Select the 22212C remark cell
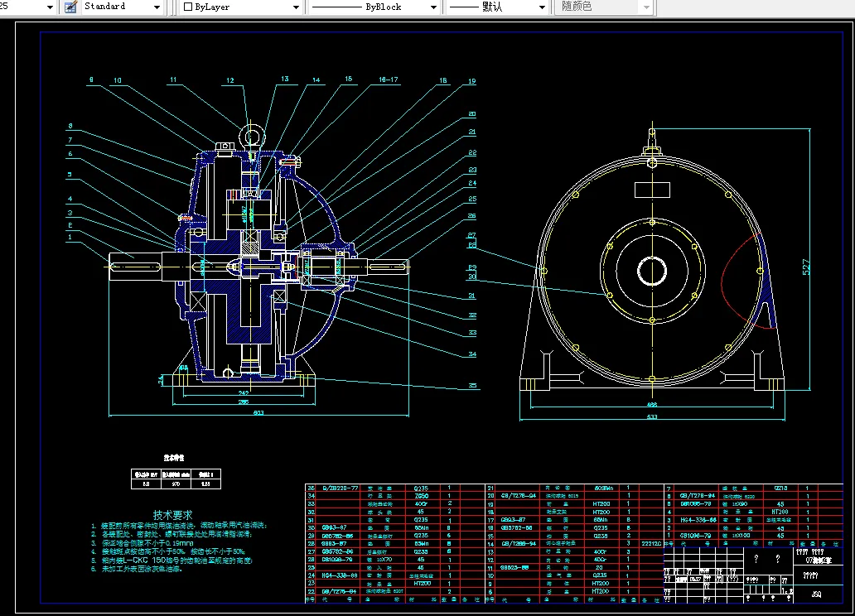The image size is (855, 616). pyautogui.click(x=651, y=543)
